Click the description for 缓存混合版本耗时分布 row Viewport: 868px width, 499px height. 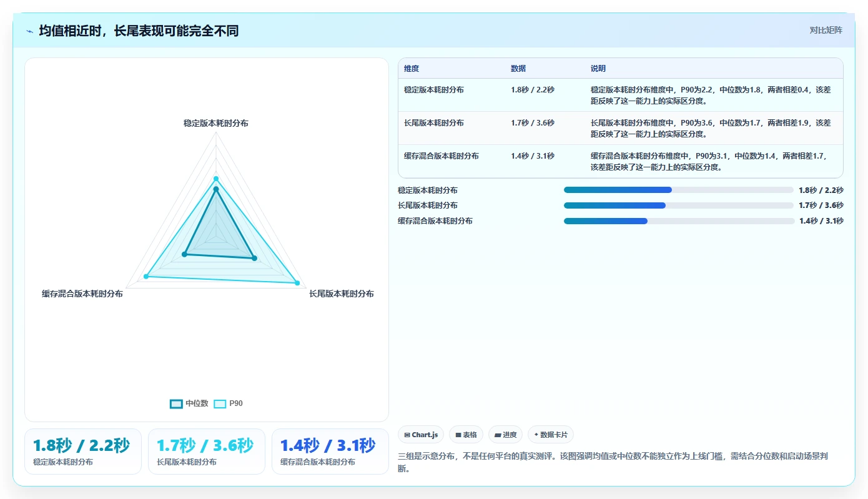pyautogui.click(x=711, y=161)
